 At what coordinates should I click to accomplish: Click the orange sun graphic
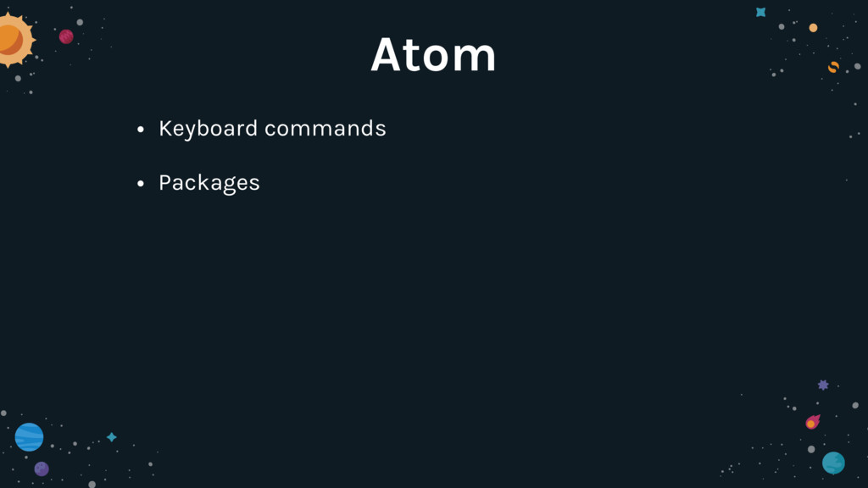pos(15,41)
